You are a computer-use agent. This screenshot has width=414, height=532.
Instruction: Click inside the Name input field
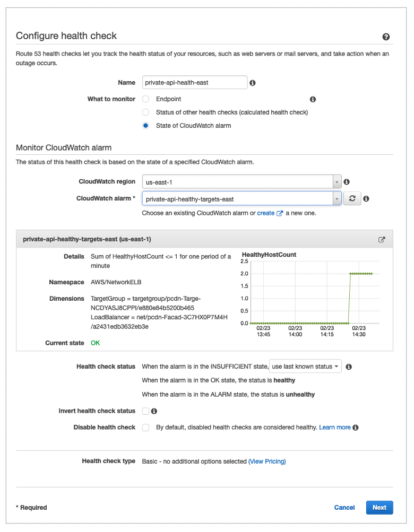tap(194, 82)
